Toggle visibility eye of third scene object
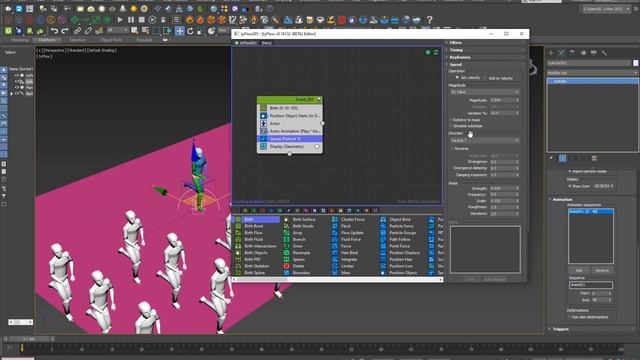This screenshot has width=640, height=360. tap(17, 87)
